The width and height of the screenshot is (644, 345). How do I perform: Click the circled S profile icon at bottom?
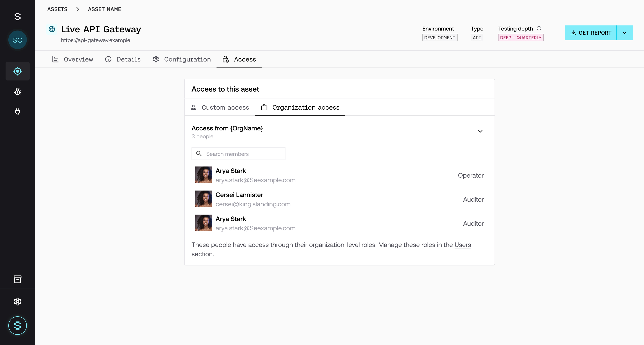(x=18, y=326)
